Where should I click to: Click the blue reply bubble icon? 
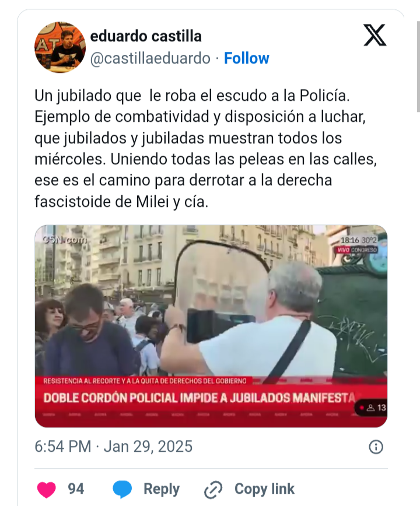[123, 489]
